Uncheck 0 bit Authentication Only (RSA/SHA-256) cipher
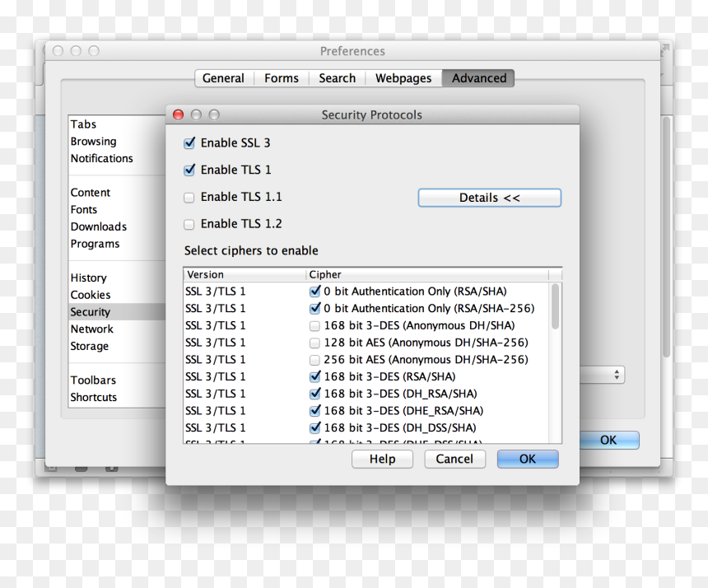Viewport: 708px width, 588px height. pyautogui.click(x=314, y=309)
